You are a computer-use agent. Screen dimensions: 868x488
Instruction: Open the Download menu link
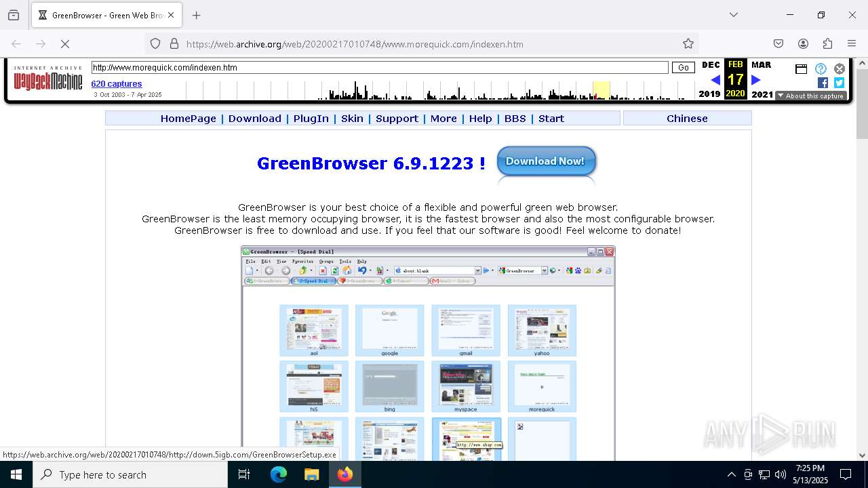point(254,119)
